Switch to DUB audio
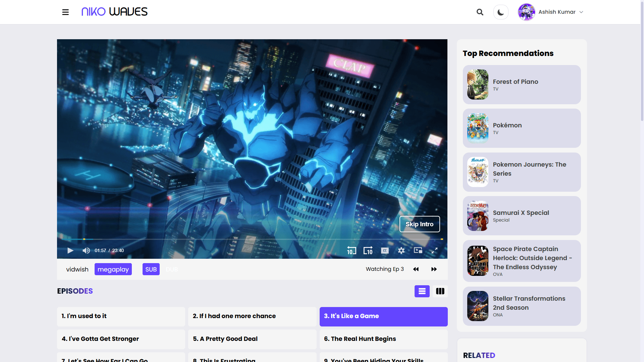The width and height of the screenshot is (644, 362). click(x=172, y=269)
